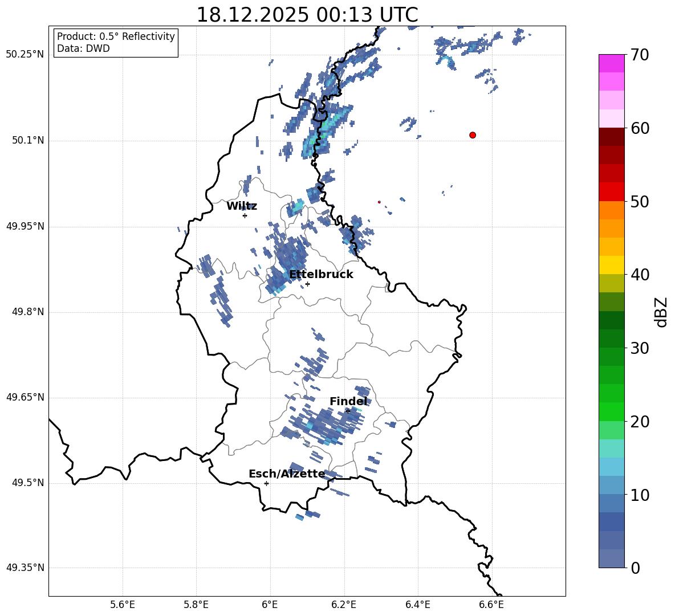Click the bright green colorbar segment above 20
The height and width of the screenshot is (616, 675).
[x=612, y=411]
